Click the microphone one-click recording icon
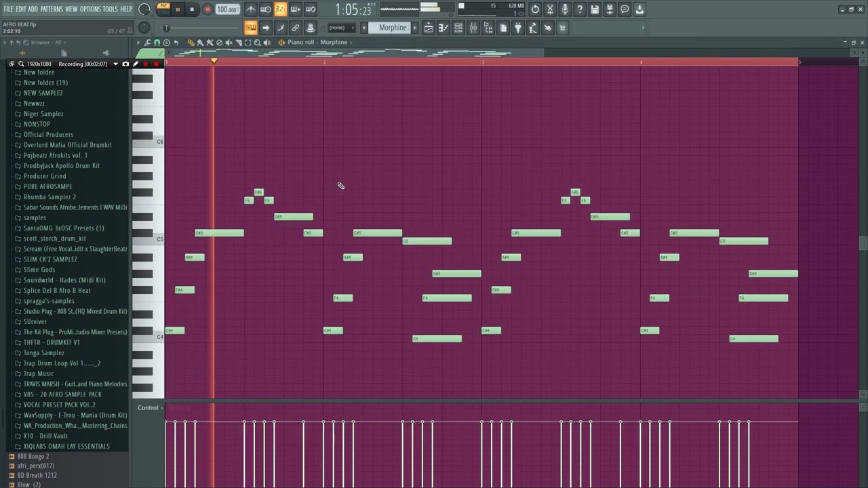Screen dimensions: 868x488 tap(565, 9)
